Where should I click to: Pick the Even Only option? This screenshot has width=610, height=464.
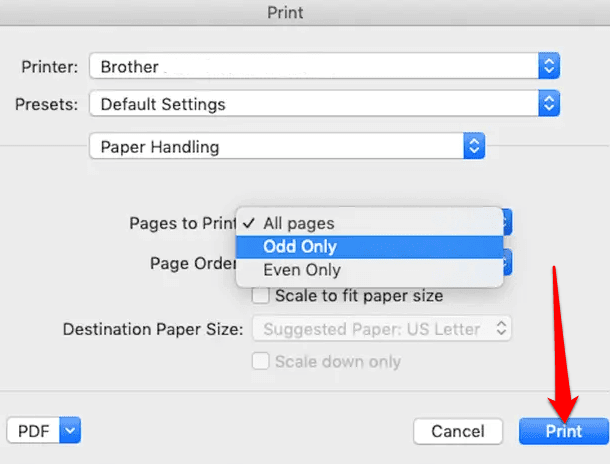301,270
